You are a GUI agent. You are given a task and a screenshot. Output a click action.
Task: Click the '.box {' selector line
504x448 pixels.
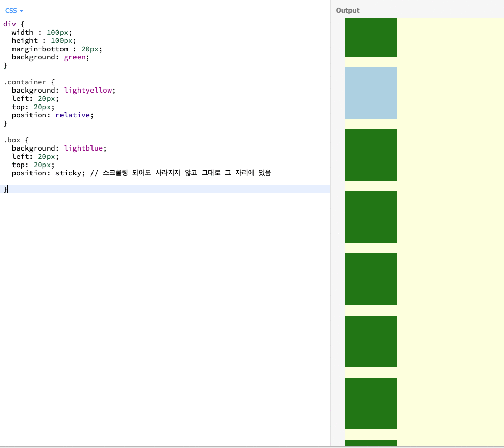point(16,140)
